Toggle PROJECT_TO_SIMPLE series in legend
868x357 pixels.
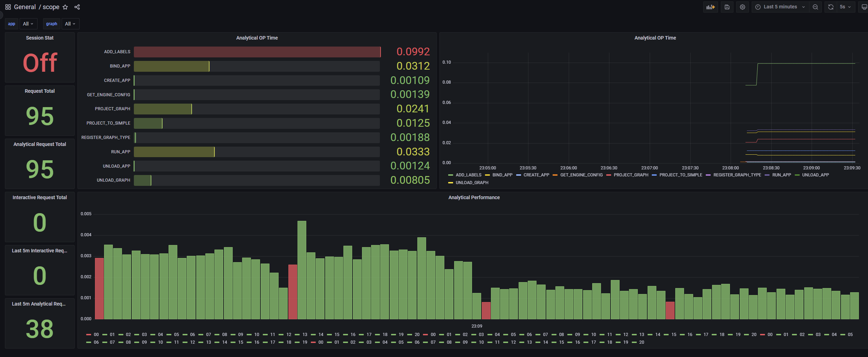pos(681,175)
